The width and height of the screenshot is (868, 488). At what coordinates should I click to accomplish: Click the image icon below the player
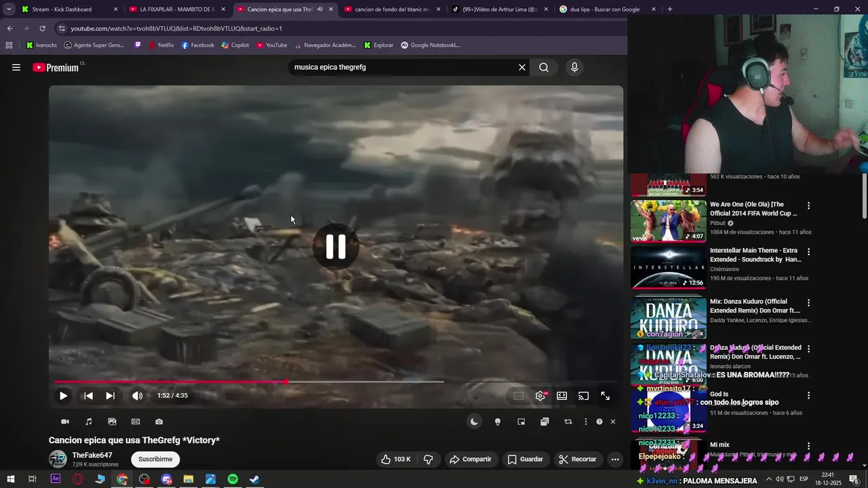[x=112, y=422]
